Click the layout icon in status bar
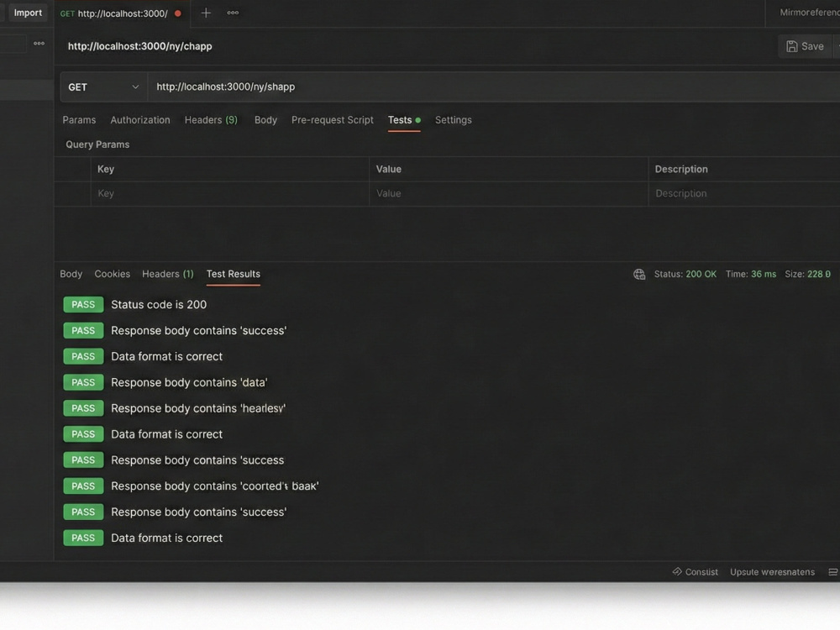Screen dimensions: 840x630 (833, 572)
